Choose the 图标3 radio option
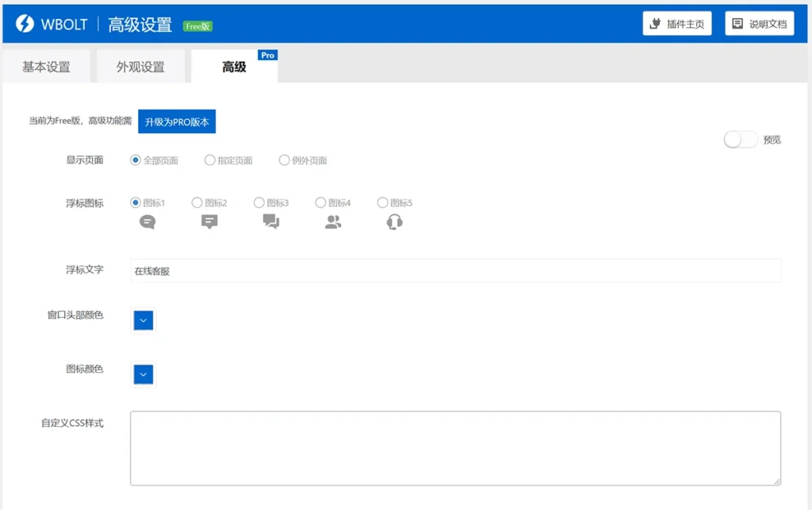 point(259,203)
